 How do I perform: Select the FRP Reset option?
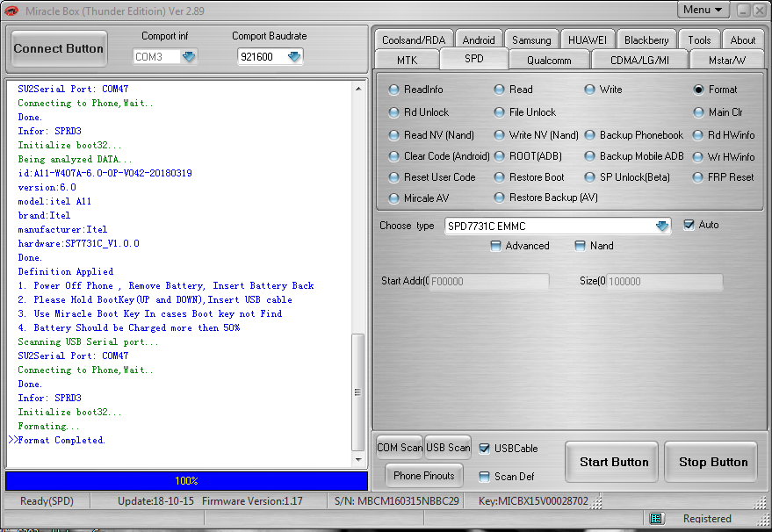pos(724,177)
